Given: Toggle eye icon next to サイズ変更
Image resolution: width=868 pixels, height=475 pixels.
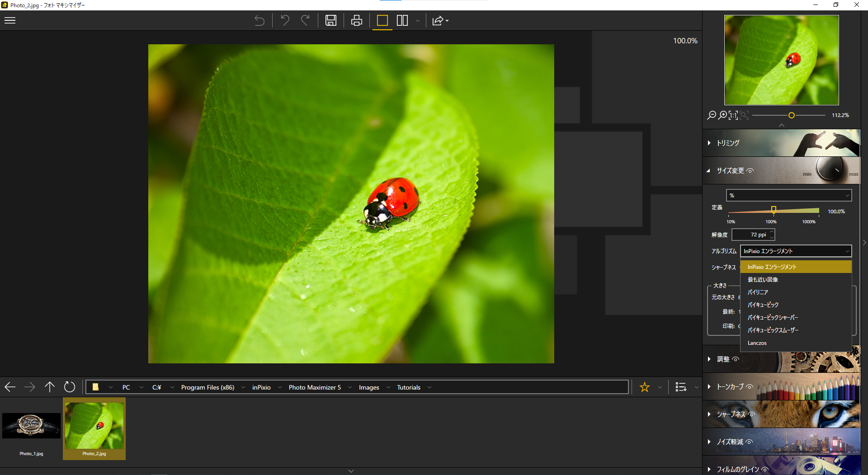Looking at the screenshot, I should click(x=750, y=171).
